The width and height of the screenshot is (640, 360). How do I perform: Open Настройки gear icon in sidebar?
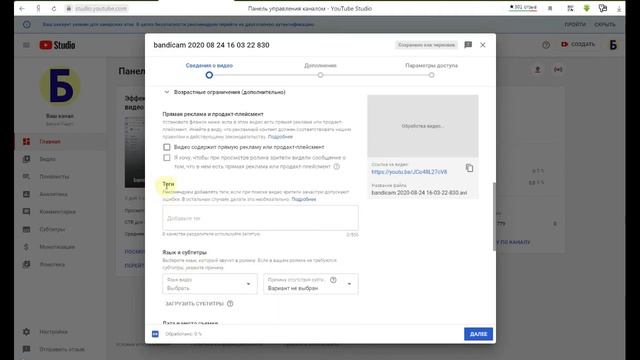coord(27,331)
